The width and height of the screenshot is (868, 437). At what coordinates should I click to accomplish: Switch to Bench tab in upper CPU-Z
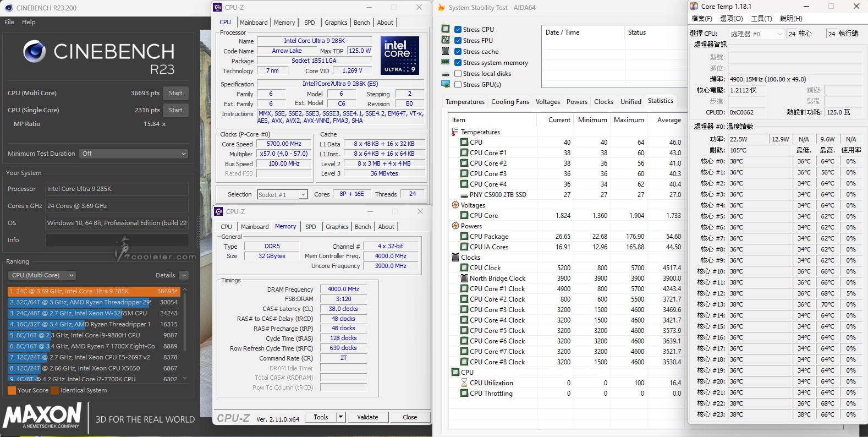click(x=362, y=23)
